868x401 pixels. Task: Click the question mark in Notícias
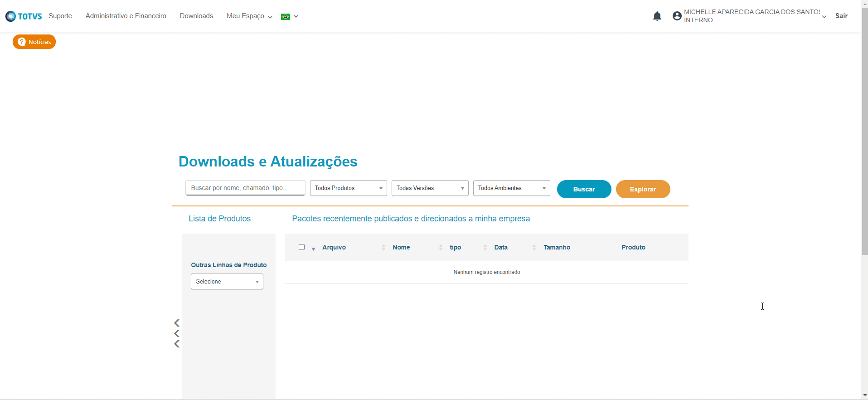21,42
